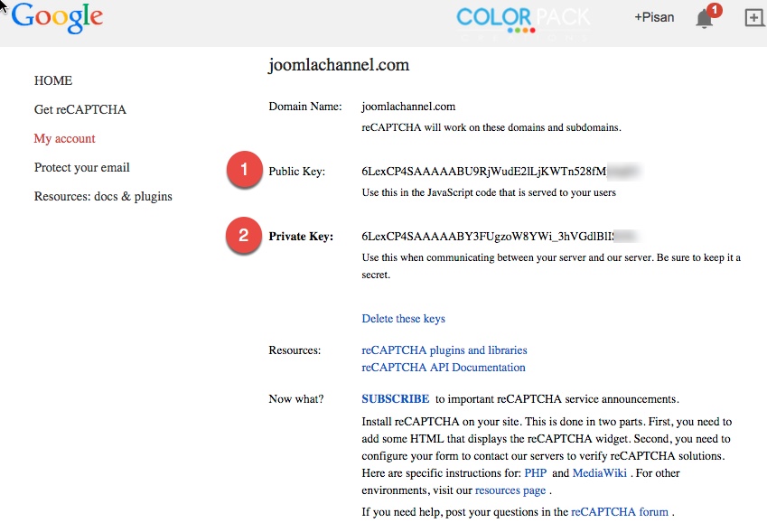Click the Resources: label

[x=295, y=350]
